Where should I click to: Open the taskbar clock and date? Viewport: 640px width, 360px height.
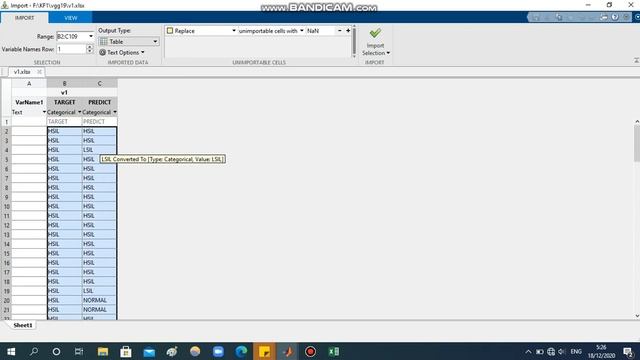coord(601,351)
